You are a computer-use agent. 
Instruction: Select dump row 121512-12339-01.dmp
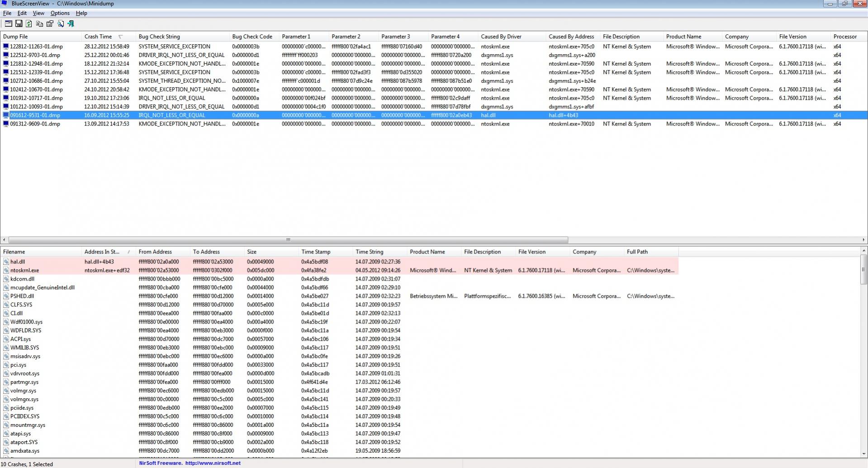[434, 72]
